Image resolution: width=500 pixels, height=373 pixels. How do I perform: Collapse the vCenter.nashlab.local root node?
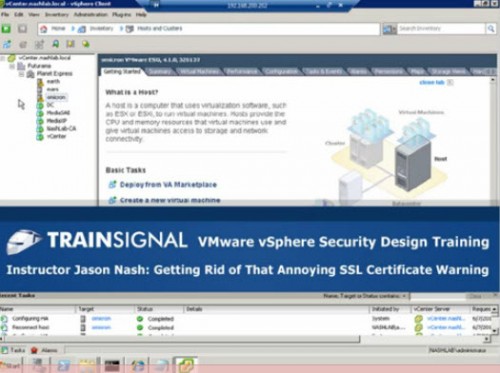click(x=3, y=58)
